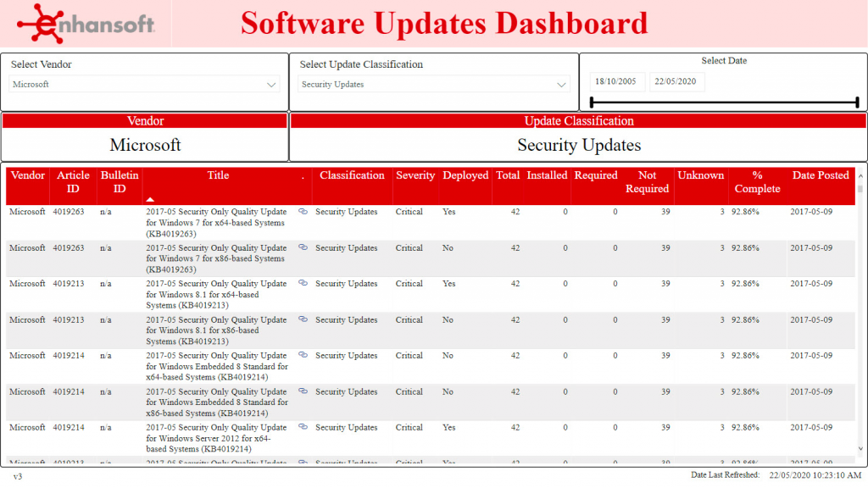Select title Windows 7 for x64-based Systems
Image resolution: width=868 pixels, height=488 pixels.
click(x=216, y=223)
